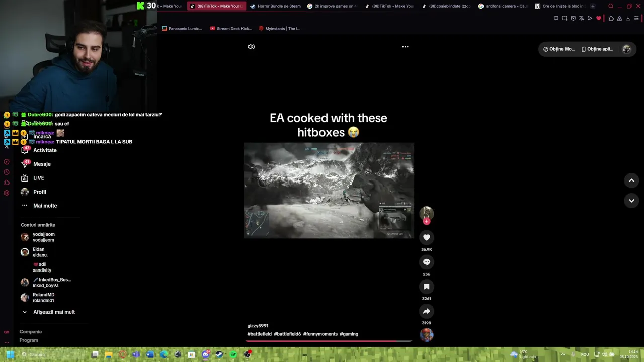Image resolution: width=644 pixels, height=362 pixels.
Task: Switch to the antifonaj camera tab
Action: click(503, 6)
